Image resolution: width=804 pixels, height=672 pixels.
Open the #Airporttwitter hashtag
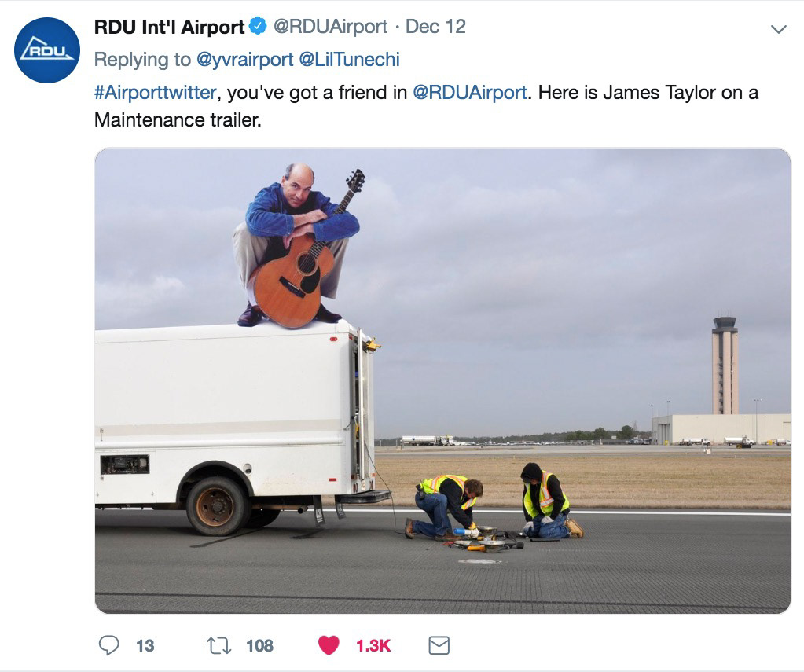click(156, 93)
